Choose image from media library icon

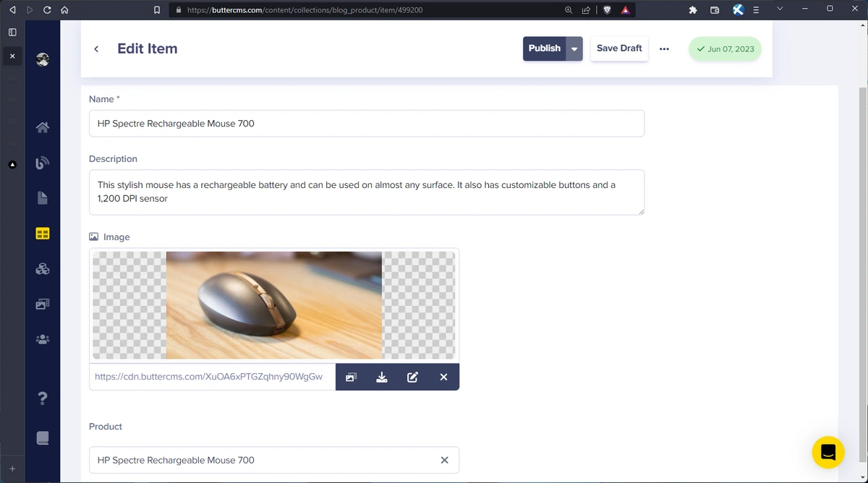pos(352,377)
